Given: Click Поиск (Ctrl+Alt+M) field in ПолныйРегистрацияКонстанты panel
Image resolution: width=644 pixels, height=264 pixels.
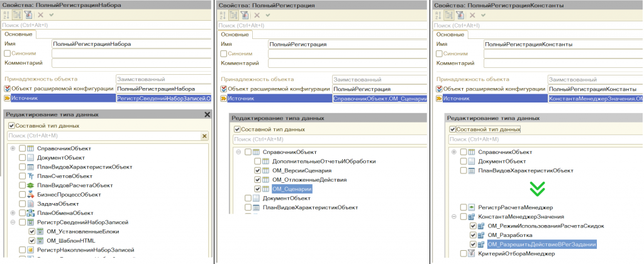Looking at the screenshot, I should [545, 140].
